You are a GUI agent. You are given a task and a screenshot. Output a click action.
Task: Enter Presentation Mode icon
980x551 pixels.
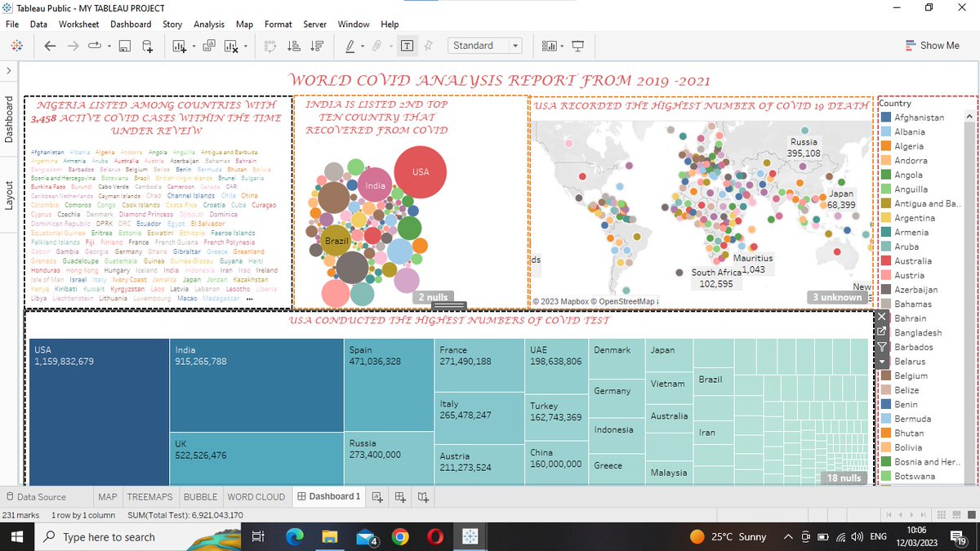coord(578,46)
